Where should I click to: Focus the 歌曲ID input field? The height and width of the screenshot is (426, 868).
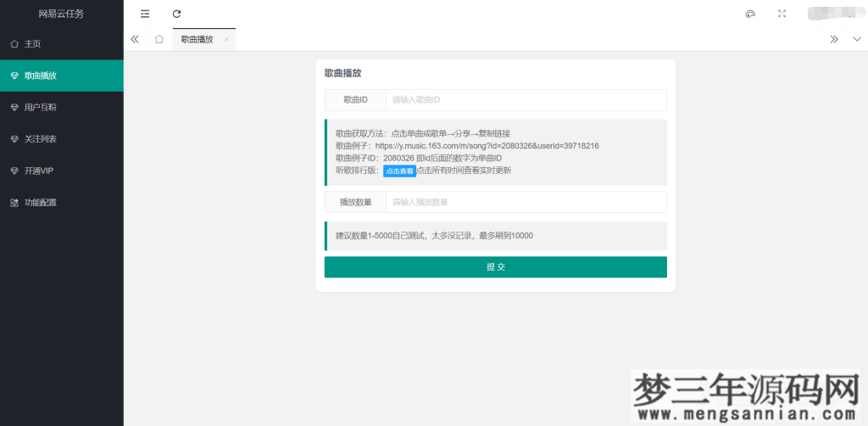[526, 100]
